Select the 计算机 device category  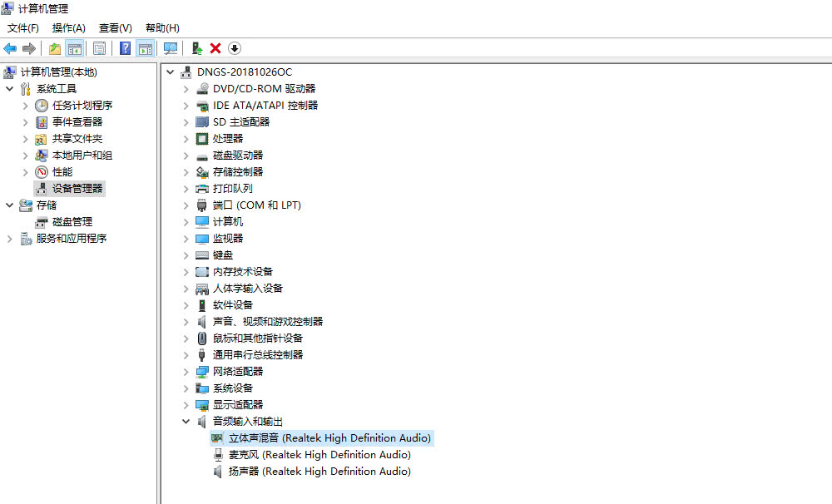[228, 222]
